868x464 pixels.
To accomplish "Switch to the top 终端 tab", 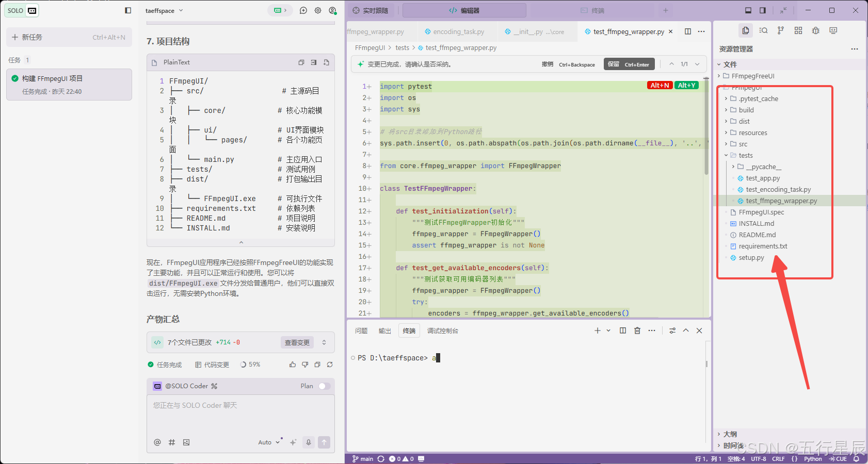I will point(592,10).
